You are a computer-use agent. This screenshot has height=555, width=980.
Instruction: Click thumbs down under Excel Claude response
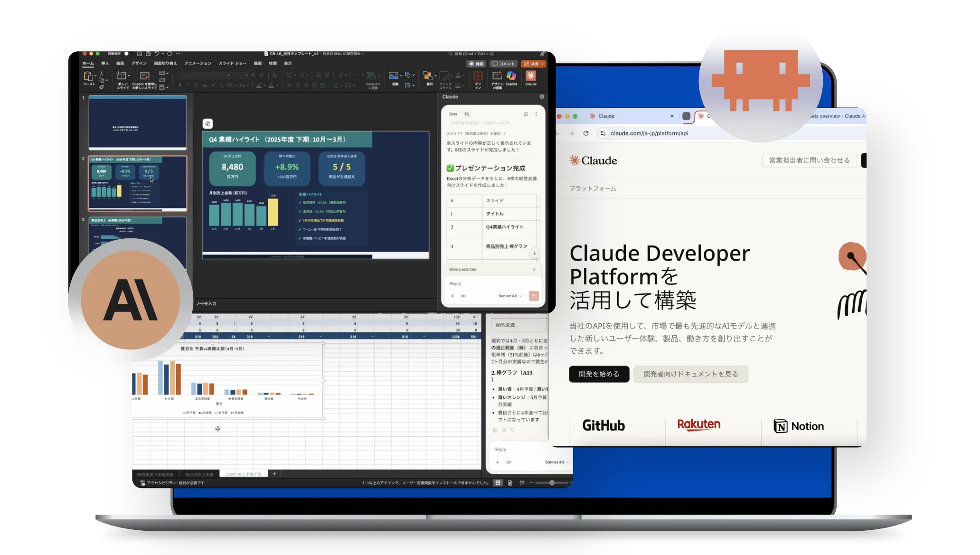512,430
